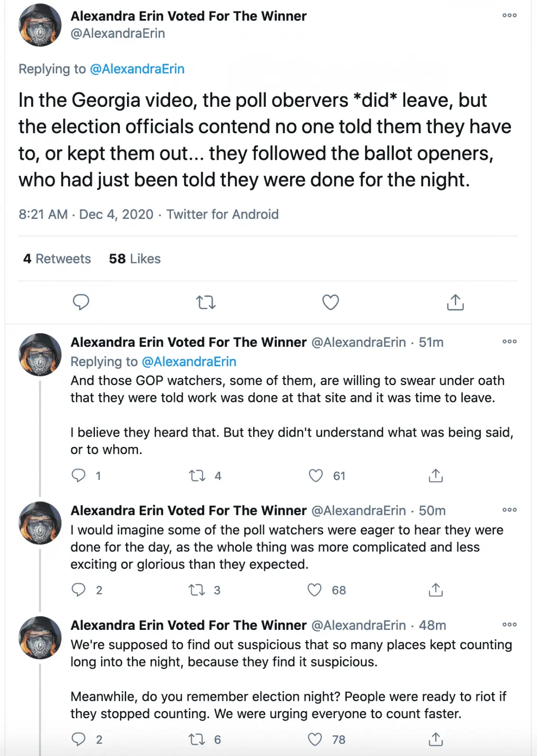The image size is (537, 756).
Task: Open the 50m timestamp of the reply
Action: [432, 511]
